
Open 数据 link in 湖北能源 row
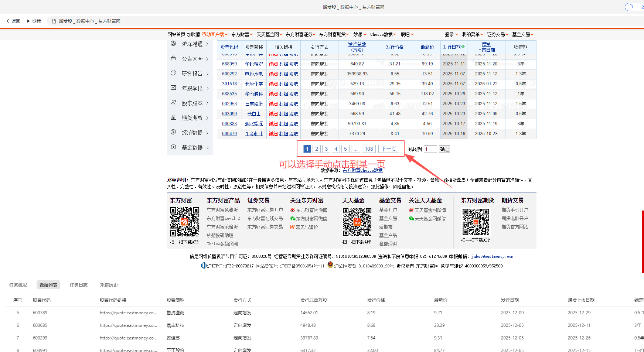pyautogui.click(x=283, y=124)
